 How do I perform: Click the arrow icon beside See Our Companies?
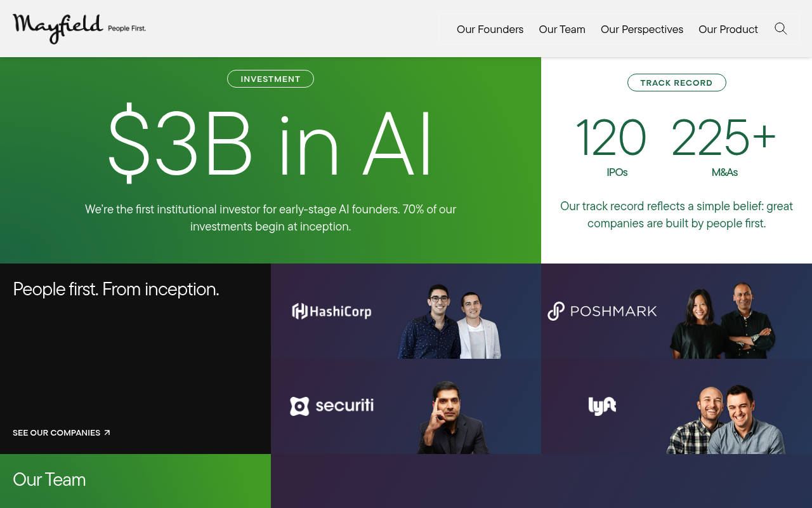coord(107,432)
